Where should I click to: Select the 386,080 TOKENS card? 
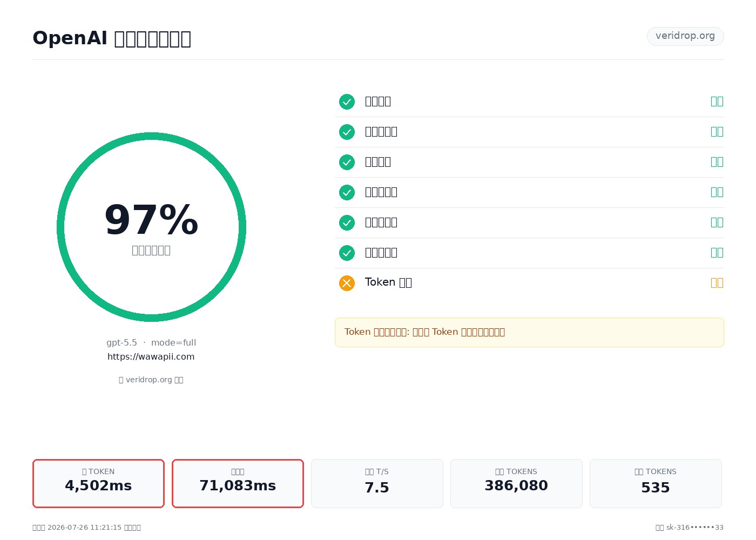pos(516,484)
